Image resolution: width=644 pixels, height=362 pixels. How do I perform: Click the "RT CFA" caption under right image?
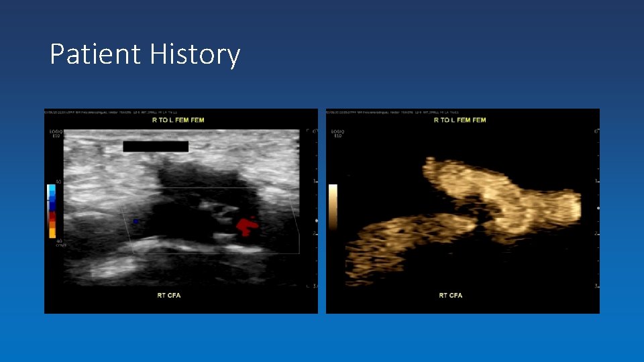pyautogui.click(x=451, y=295)
